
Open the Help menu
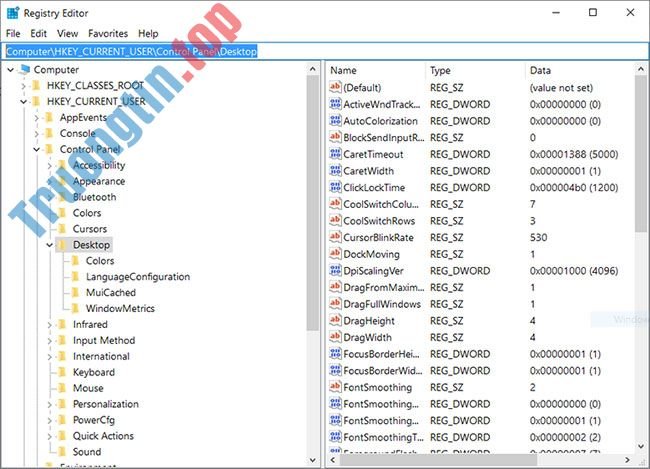click(x=148, y=33)
